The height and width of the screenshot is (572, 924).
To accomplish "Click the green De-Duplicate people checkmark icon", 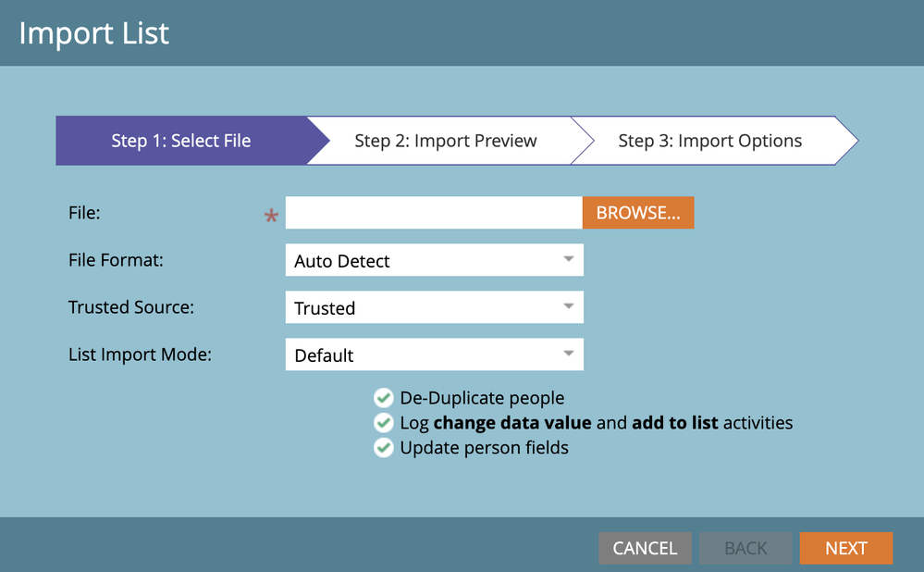I will pyautogui.click(x=383, y=398).
